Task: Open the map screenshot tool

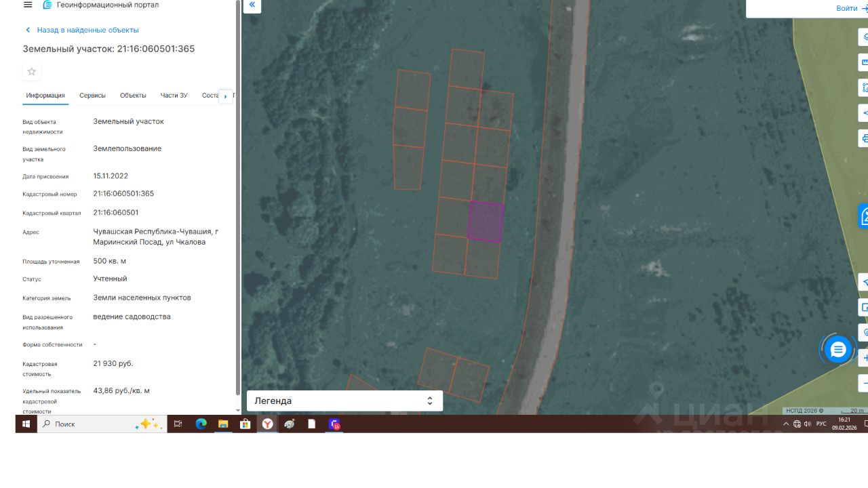Action: click(x=863, y=307)
